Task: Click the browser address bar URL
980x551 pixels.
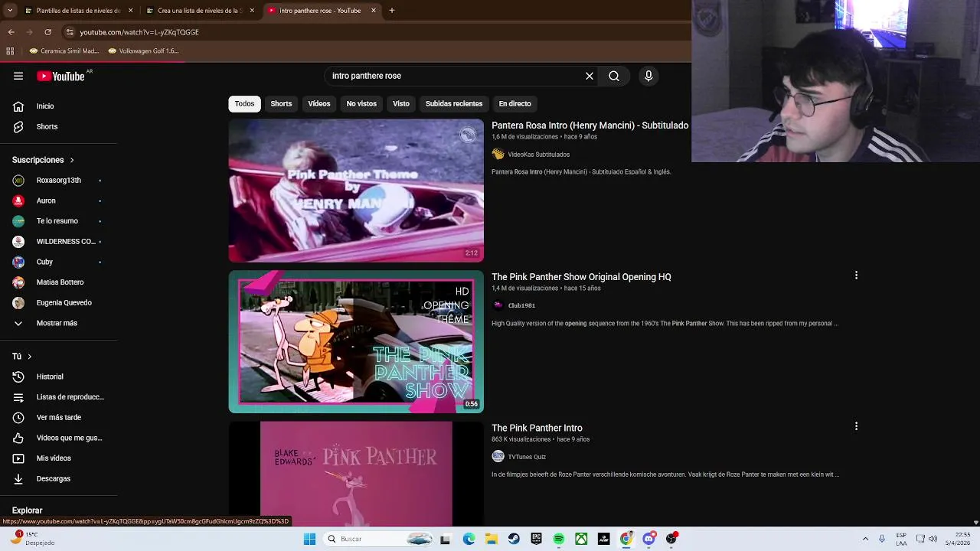Action: [x=139, y=32]
